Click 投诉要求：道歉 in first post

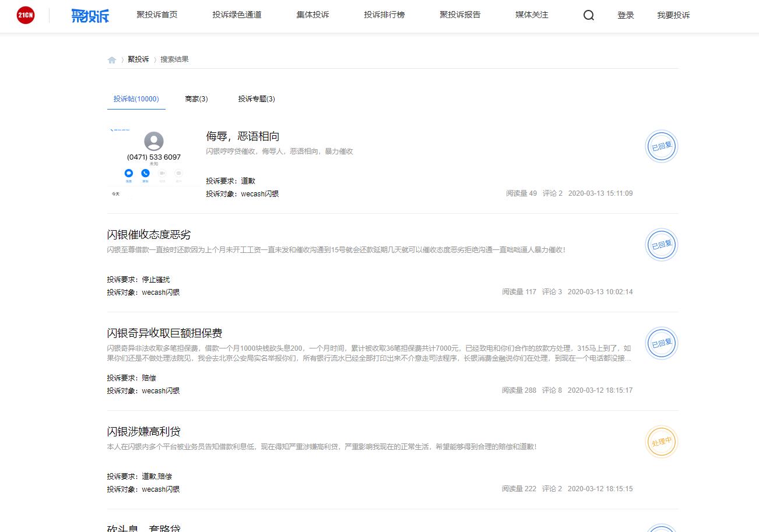click(x=230, y=181)
